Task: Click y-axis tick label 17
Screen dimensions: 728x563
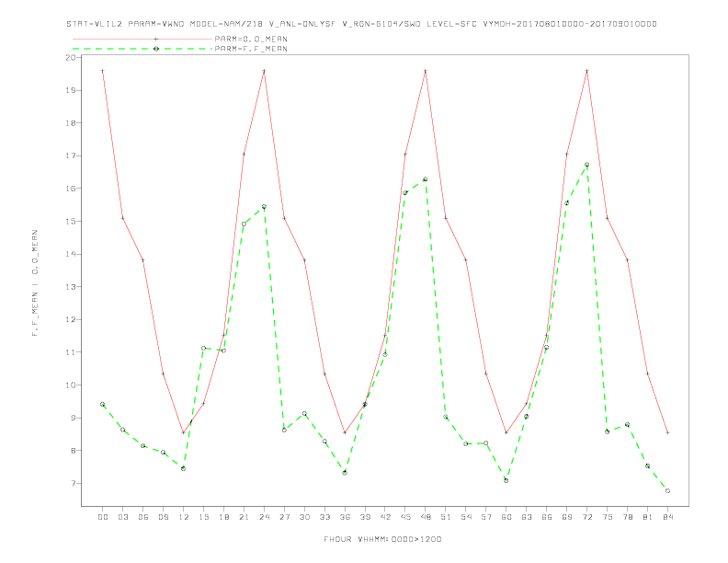Action: point(71,156)
